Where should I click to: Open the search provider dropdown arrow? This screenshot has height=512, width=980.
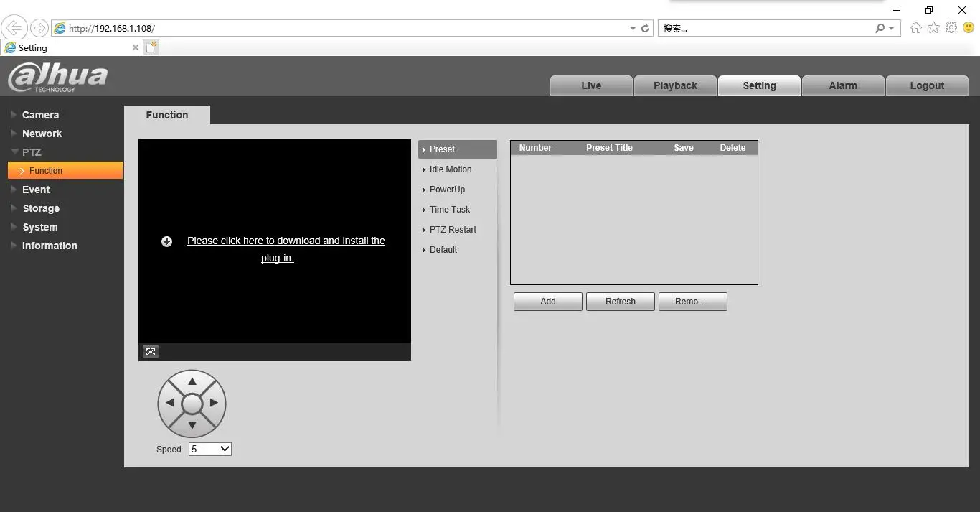(891, 29)
